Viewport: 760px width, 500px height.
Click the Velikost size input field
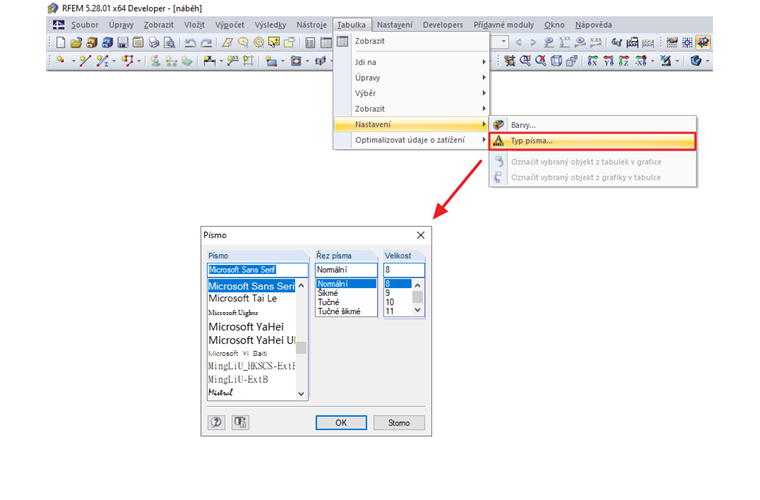pos(404,270)
